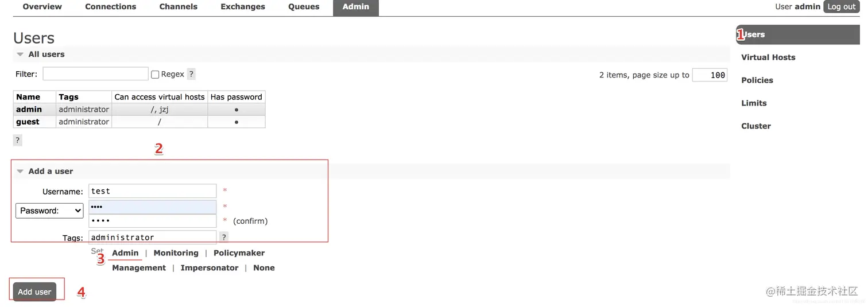Click the Tags input field
868x307 pixels.
pyautogui.click(x=152, y=237)
